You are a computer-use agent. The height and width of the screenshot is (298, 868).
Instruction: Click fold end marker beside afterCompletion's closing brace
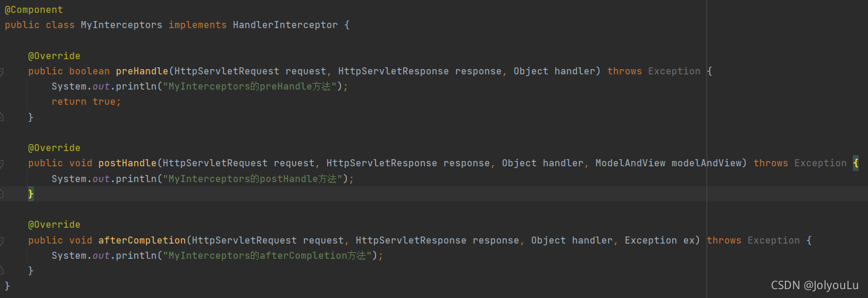[2, 270]
